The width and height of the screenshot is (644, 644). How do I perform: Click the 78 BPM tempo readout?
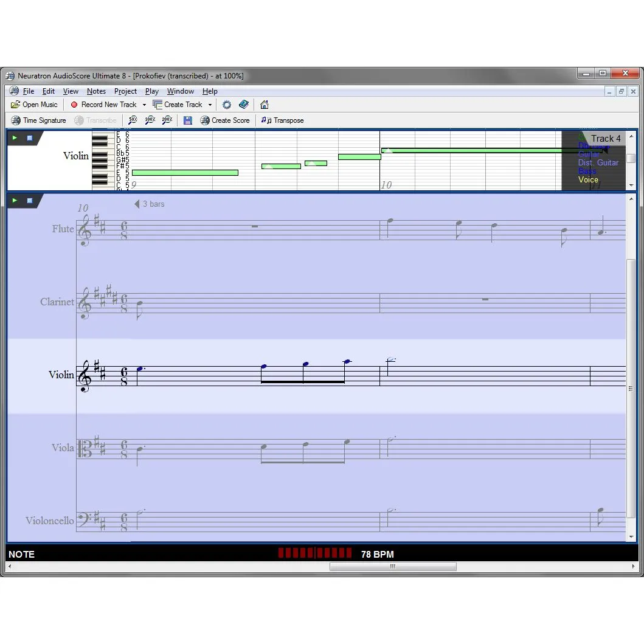pos(378,555)
